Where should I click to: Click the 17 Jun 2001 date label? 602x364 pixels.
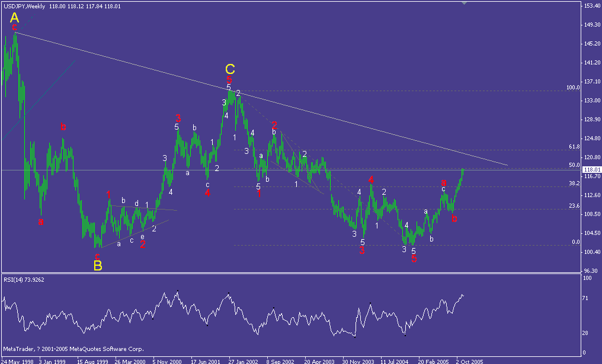click(206, 361)
